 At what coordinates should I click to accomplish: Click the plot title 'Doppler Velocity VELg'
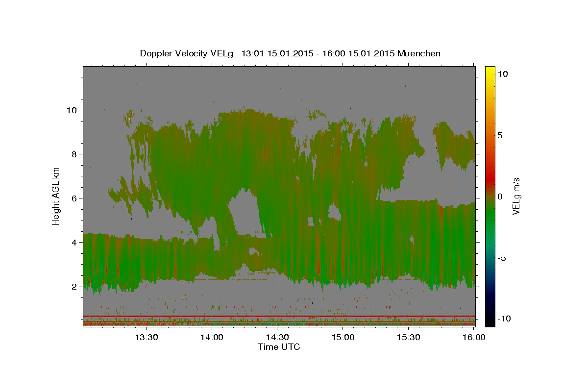[187, 53]
